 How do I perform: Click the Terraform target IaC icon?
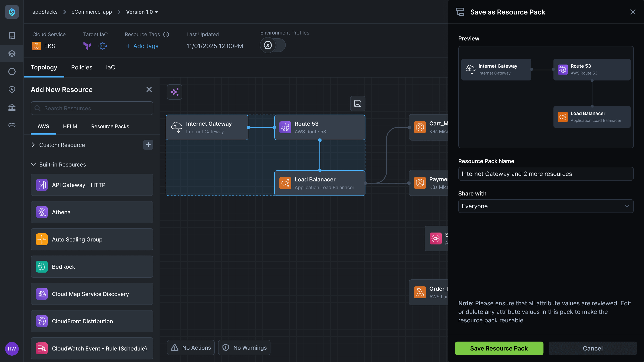point(87,46)
